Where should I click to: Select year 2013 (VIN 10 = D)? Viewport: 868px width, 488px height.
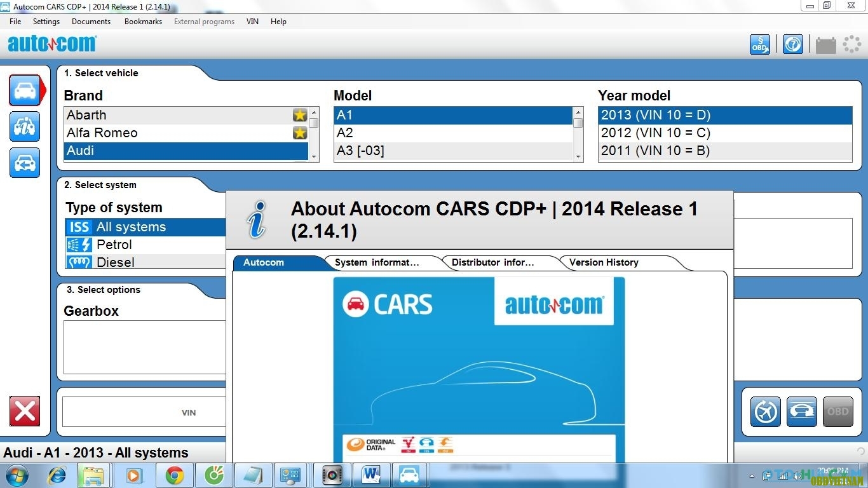tap(725, 115)
